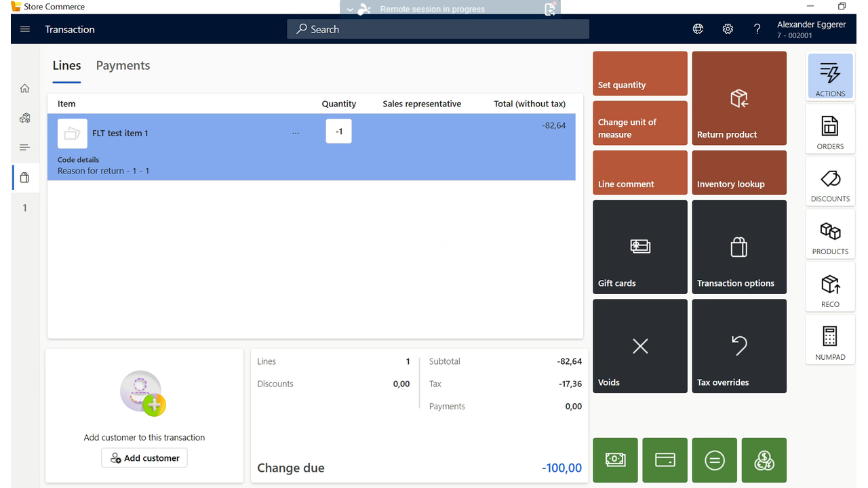The width and height of the screenshot is (868, 488).
Task: Open the line ellipsis more options
Action: (x=296, y=133)
